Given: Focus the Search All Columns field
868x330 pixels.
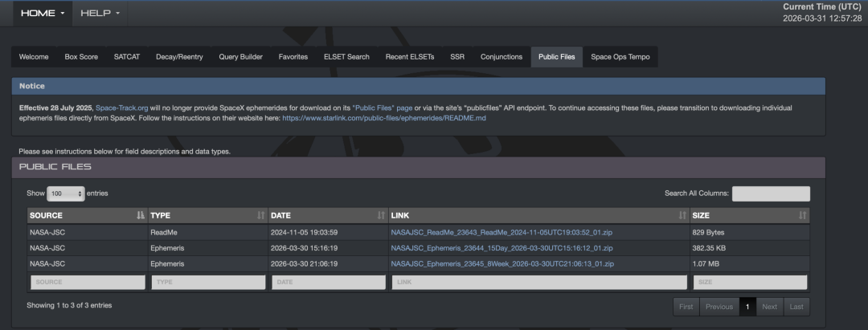Looking at the screenshot, I should (x=771, y=194).
